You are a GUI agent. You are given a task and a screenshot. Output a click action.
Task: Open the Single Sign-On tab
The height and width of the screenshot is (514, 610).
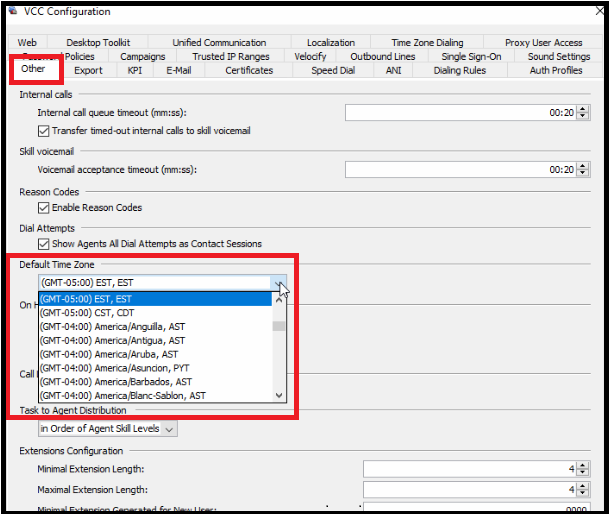pos(471,56)
